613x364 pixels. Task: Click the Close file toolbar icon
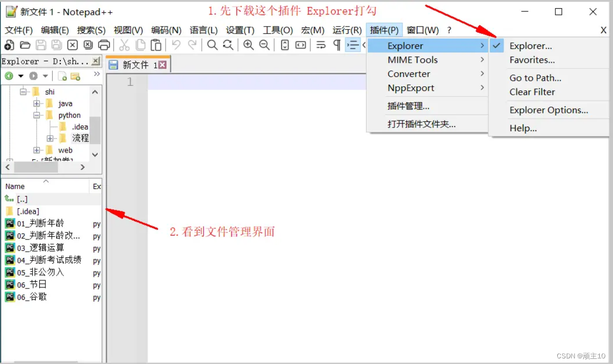(x=73, y=45)
